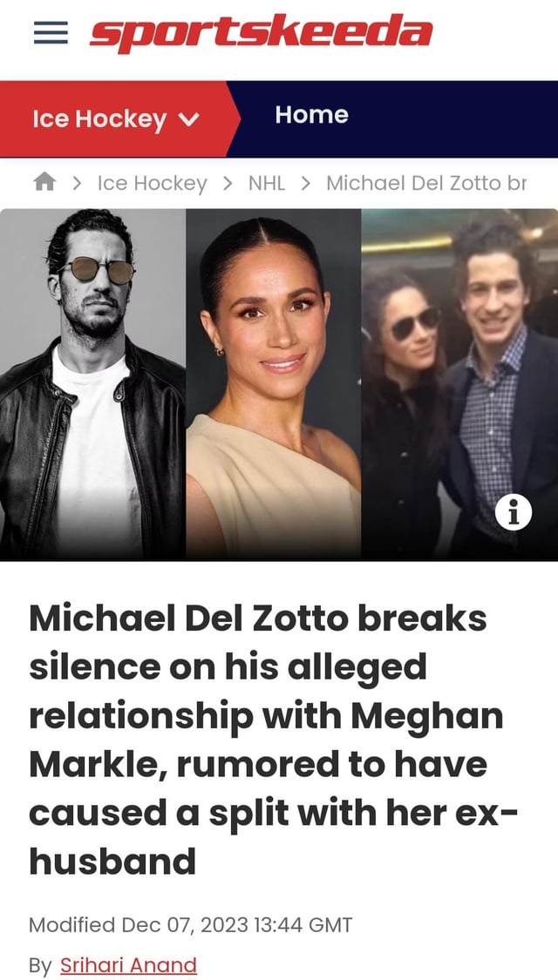Image resolution: width=558 pixels, height=980 pixels.
Task: Tap the center photo of woman in beige
Action: pos(274,384)
